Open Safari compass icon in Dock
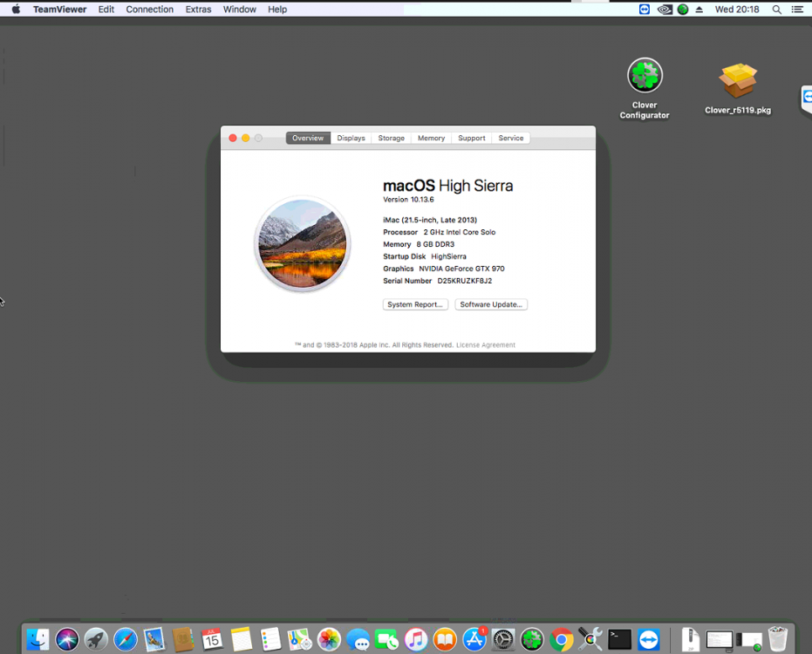This screenshot has height=654, width=812. click(x=126, y=639)
